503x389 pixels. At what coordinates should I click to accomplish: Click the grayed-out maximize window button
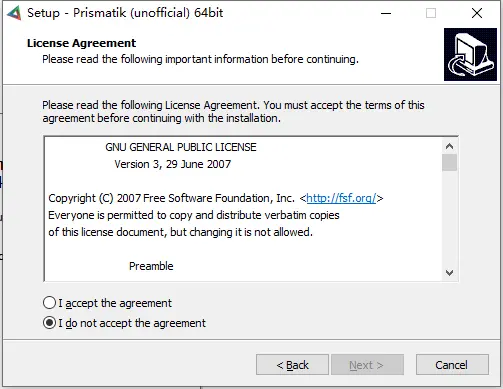[x=431, y=13]
